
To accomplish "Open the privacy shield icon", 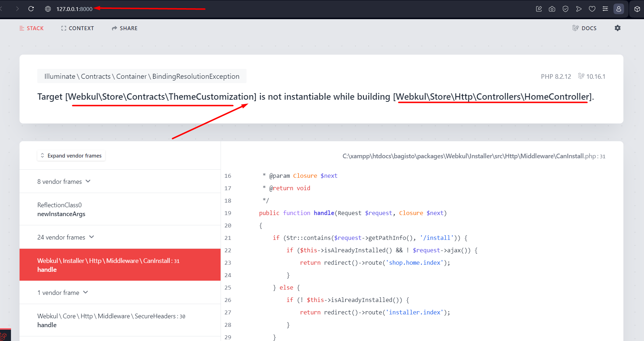I will pos(565,9).
